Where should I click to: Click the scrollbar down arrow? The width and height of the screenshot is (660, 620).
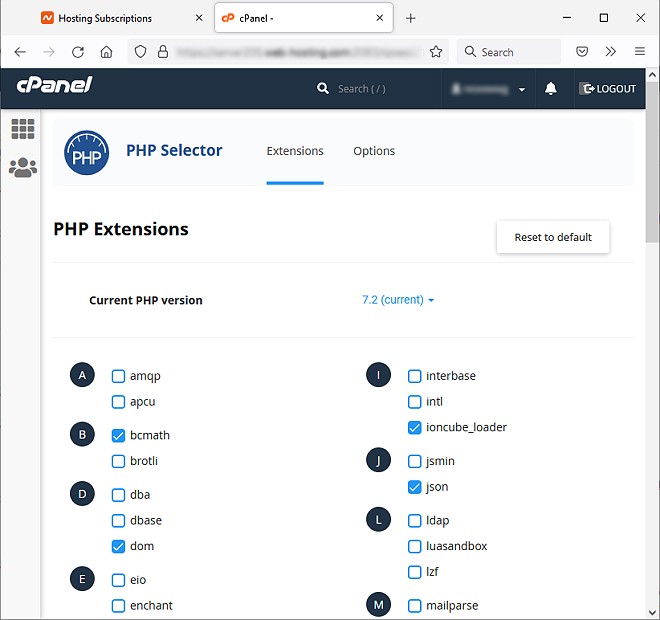click(652, 612)
